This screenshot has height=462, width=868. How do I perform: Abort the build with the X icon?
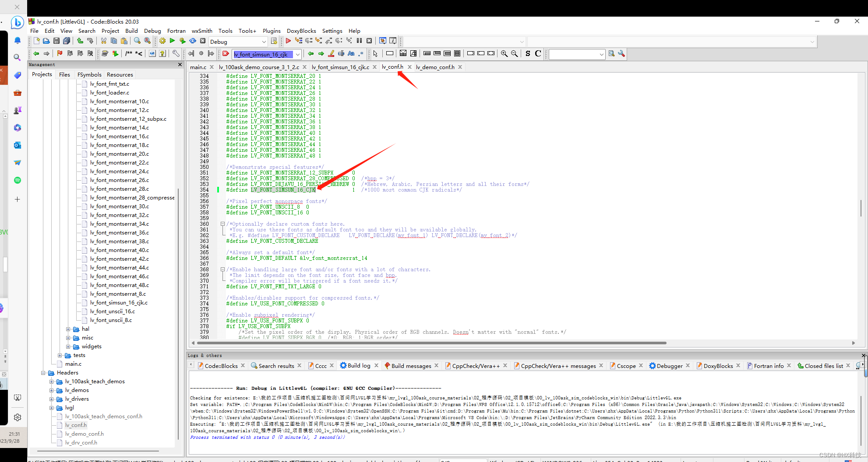pyautogui.click(x=203, y=41)
